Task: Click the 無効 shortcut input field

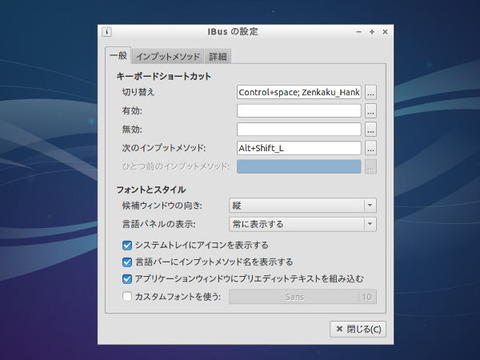Action: pos(299,129)
